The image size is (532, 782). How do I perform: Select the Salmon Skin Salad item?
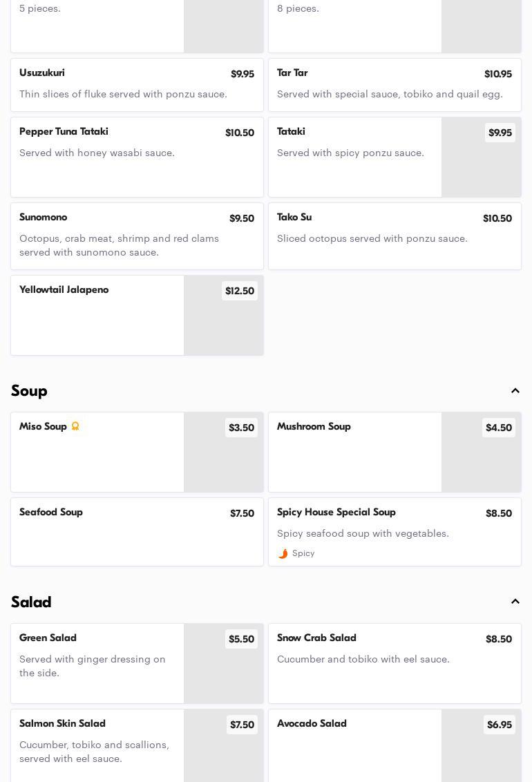tap(137, 745)
